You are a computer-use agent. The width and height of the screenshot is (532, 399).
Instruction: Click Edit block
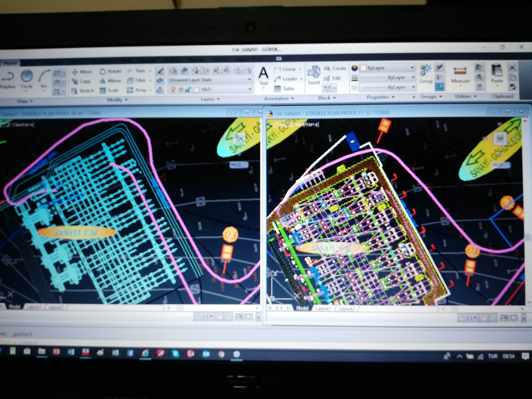click(x=332, y=78)
